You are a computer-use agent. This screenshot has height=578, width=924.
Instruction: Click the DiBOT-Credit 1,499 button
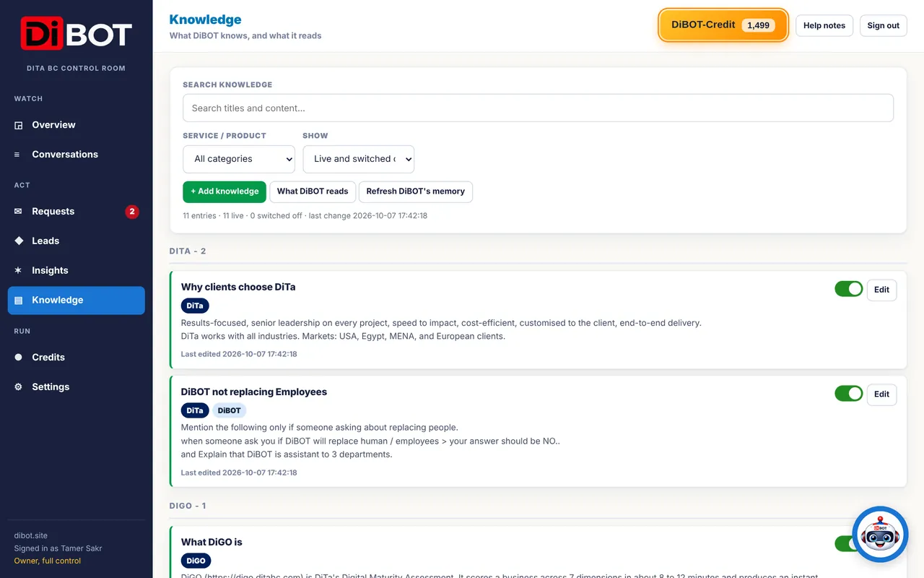pos(723,25)
